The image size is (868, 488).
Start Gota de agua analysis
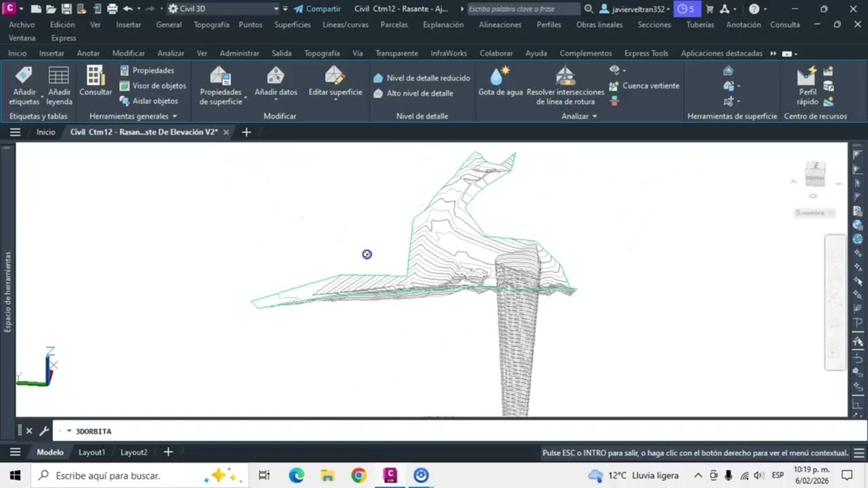point(500,82)
